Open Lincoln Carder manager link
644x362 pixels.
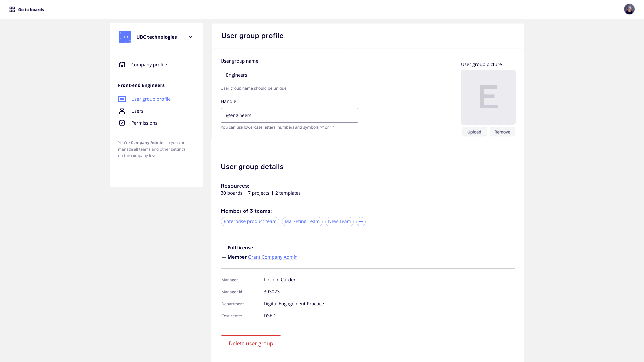click(280, 280)
